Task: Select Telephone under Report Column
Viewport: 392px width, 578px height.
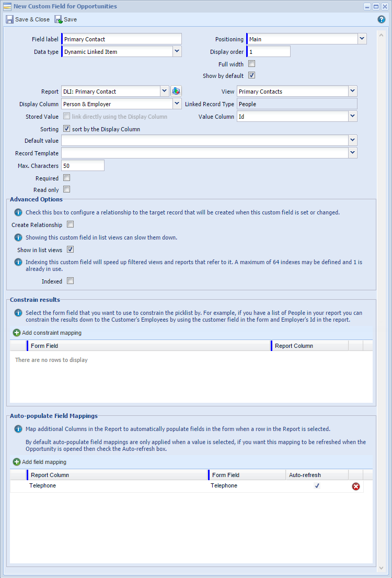Action: (42, 485)
